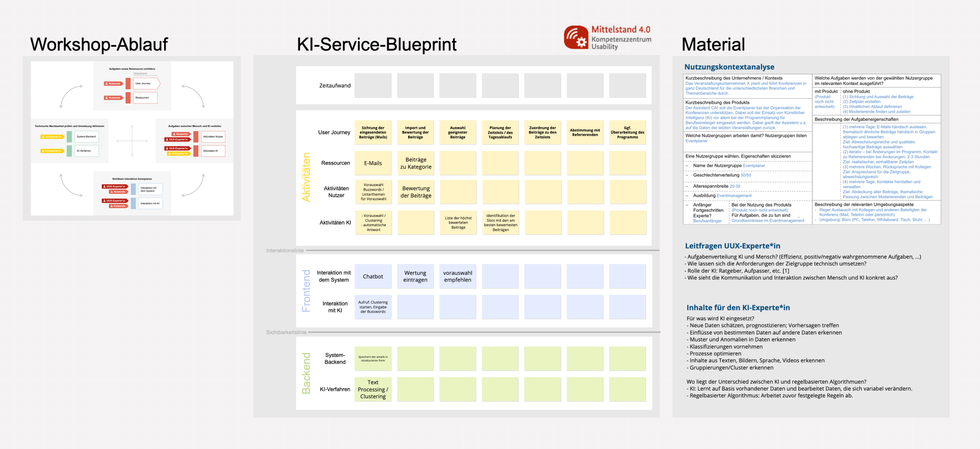Select the KI-Experte*in badge next to System-Backend
This screenshot has height=449, width=980.
51,137
